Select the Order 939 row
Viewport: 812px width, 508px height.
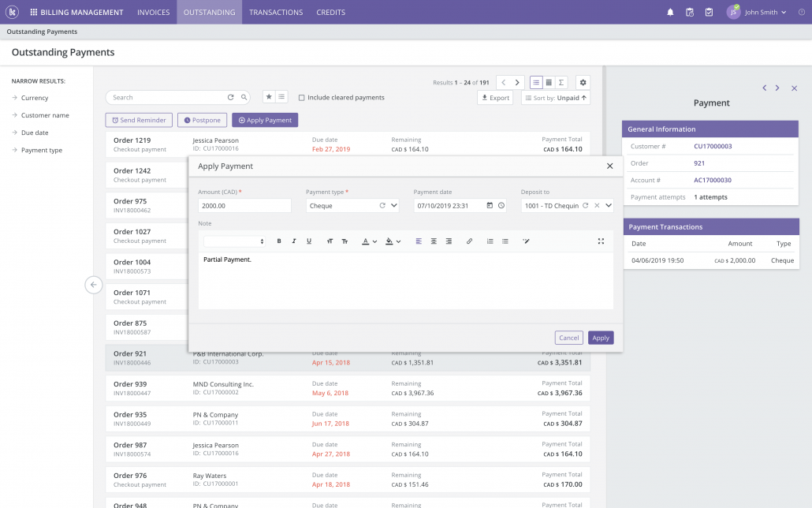point(348,388)
